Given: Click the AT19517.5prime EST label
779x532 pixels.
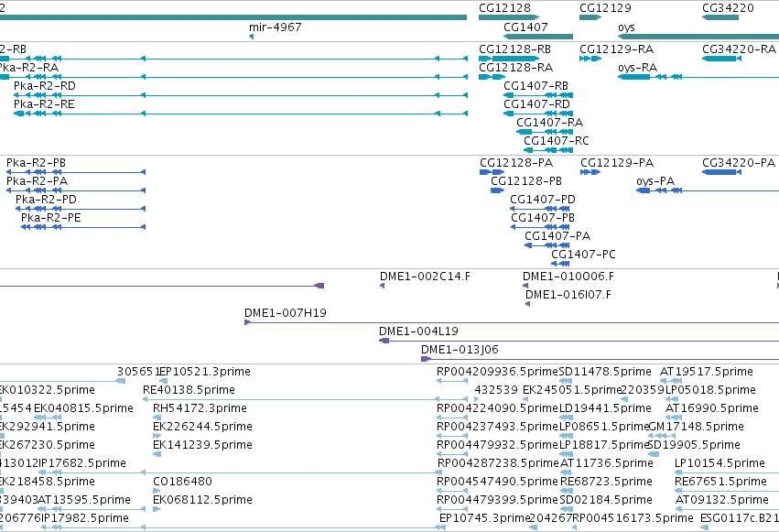Looking at the screenshot, I should pyautogui.click(x=707, y=372).
